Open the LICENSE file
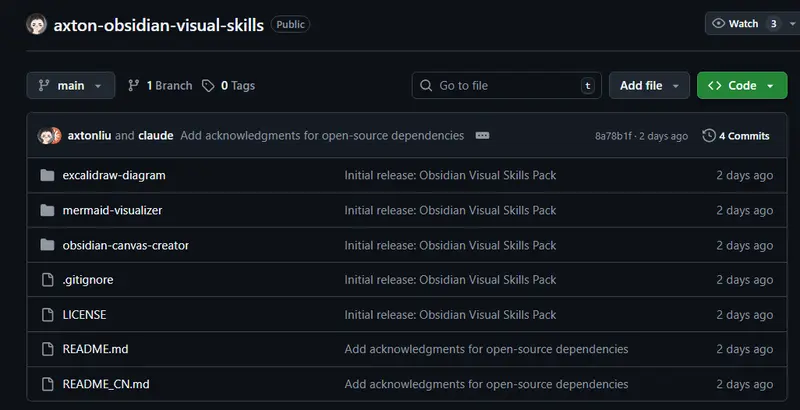Screen dimensions: 800x410 84,315
